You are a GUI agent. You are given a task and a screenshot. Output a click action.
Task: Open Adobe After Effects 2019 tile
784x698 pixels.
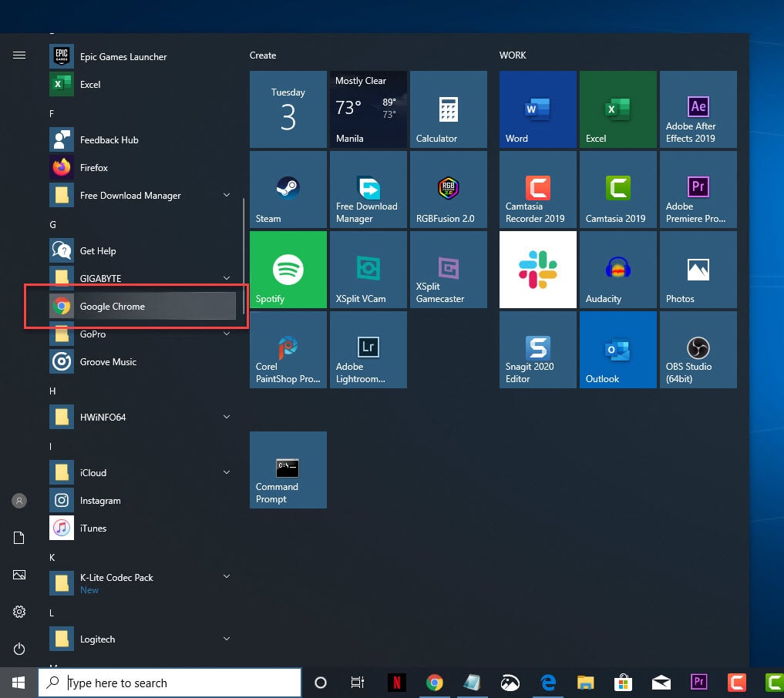click(698, 109)
